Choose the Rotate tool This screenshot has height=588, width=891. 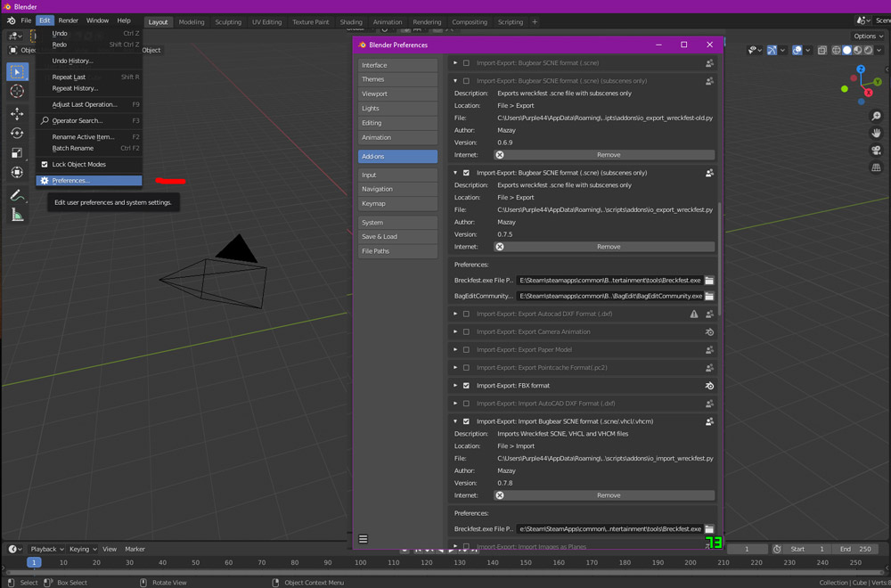[x=17, y=133]
